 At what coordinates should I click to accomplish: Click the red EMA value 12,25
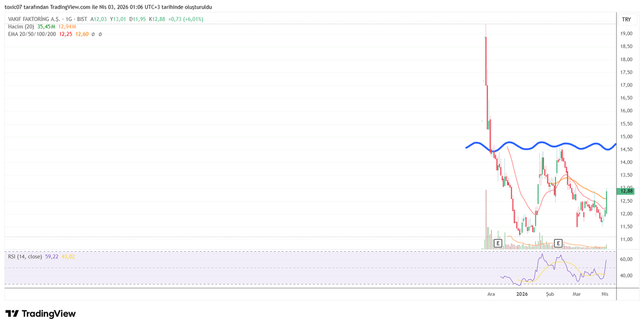pos(66,34)
